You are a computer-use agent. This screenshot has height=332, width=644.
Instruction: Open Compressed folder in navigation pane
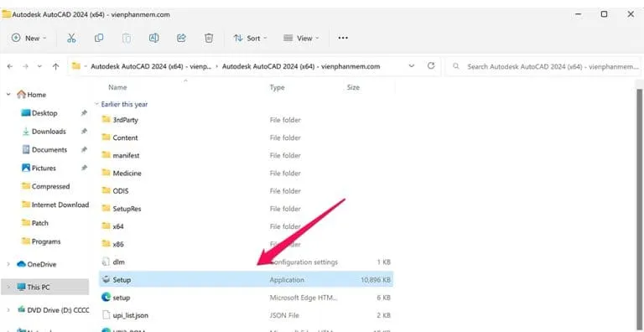[x=50, y=186]
